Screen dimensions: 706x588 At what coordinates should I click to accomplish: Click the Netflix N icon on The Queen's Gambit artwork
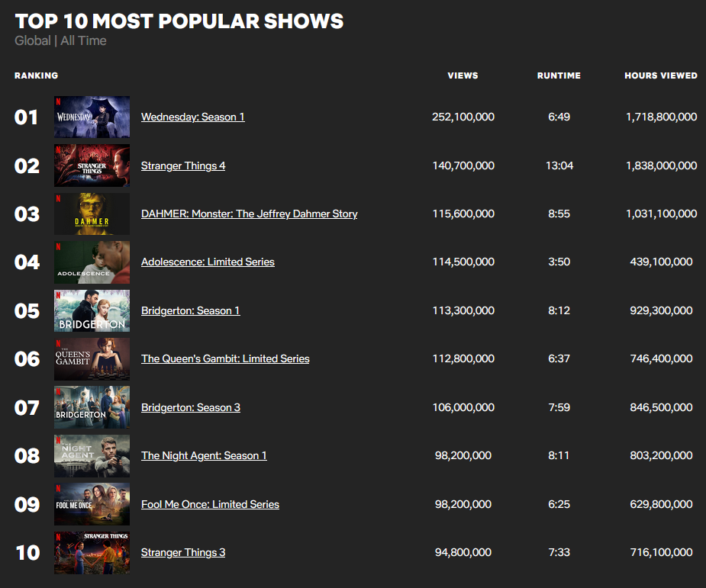pyautogui.click(x=59, y=344)
